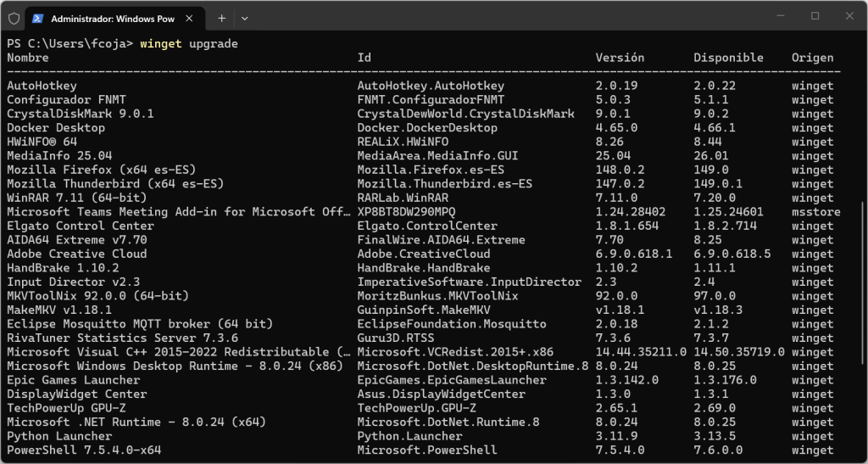Open a new tab with plus button
868x464 pixels.
[x=221, y=17]
